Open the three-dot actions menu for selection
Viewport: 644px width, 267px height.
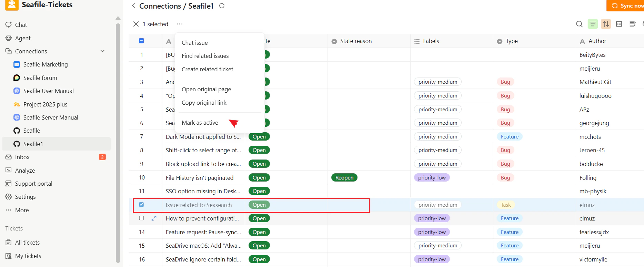[x=180, y=24]
